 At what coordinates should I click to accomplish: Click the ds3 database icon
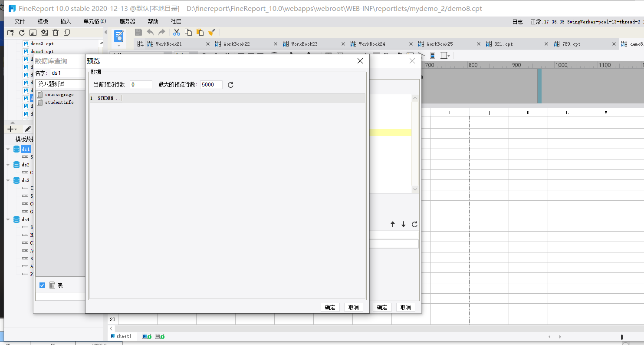16,180
